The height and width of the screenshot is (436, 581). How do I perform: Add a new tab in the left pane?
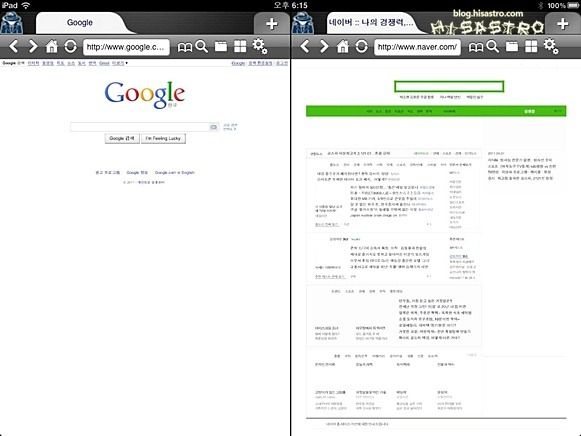272,24
